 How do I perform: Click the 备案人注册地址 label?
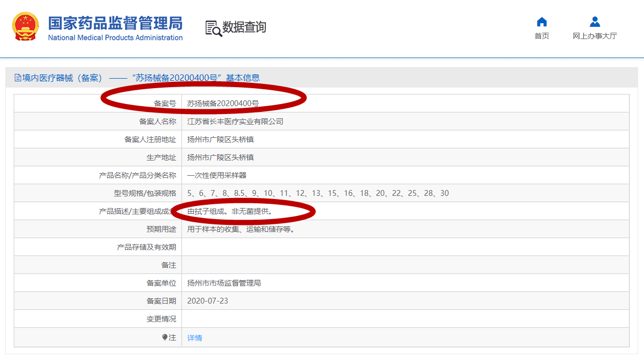(150, 139)
